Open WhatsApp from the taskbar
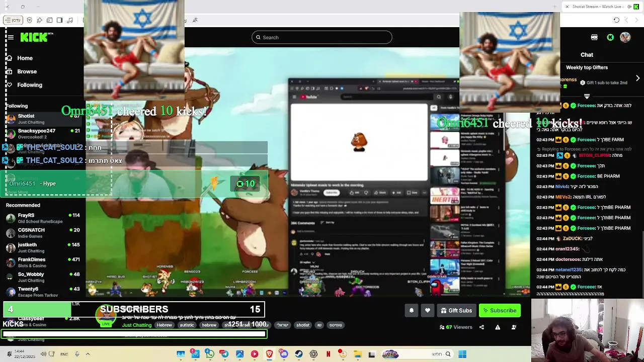 (x=210, y=354)
